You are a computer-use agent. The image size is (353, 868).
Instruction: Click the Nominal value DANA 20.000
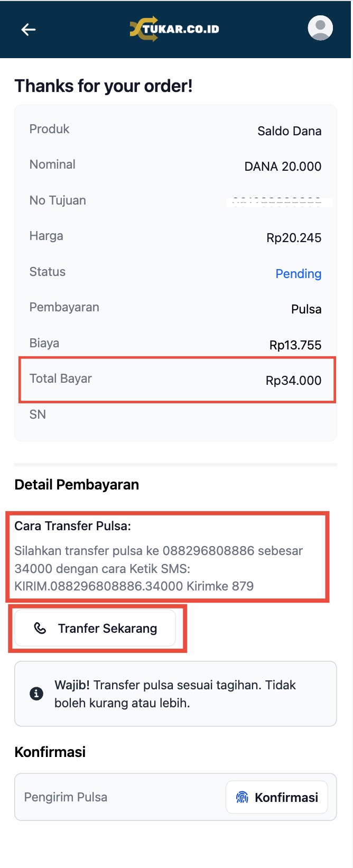pyautogui.click(x=283, y=167)
